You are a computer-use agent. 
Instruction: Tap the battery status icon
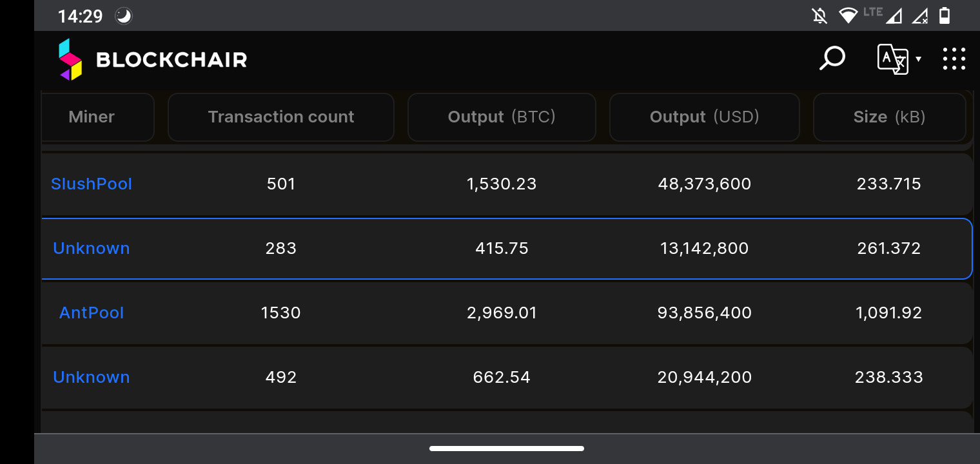point(945,15)
